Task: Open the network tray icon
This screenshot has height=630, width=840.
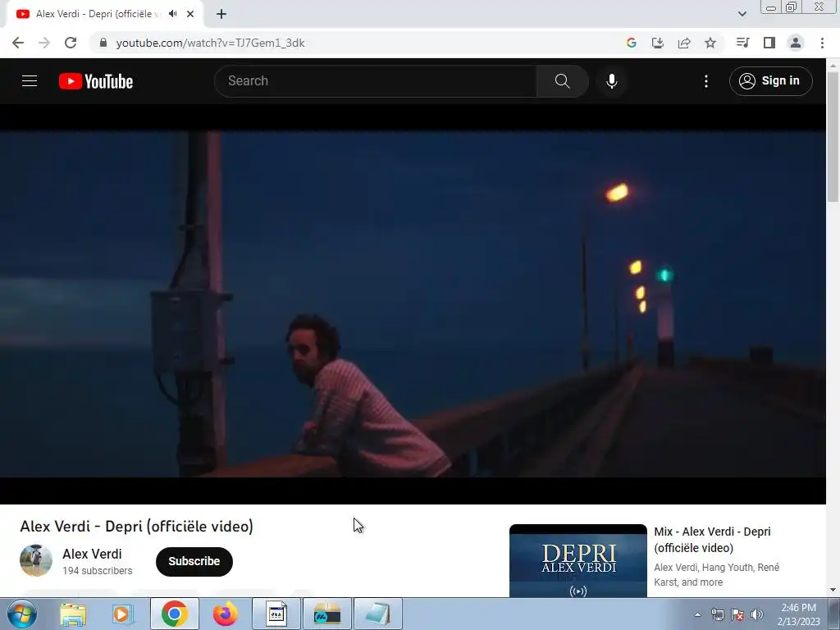Action: pos(717,614)
